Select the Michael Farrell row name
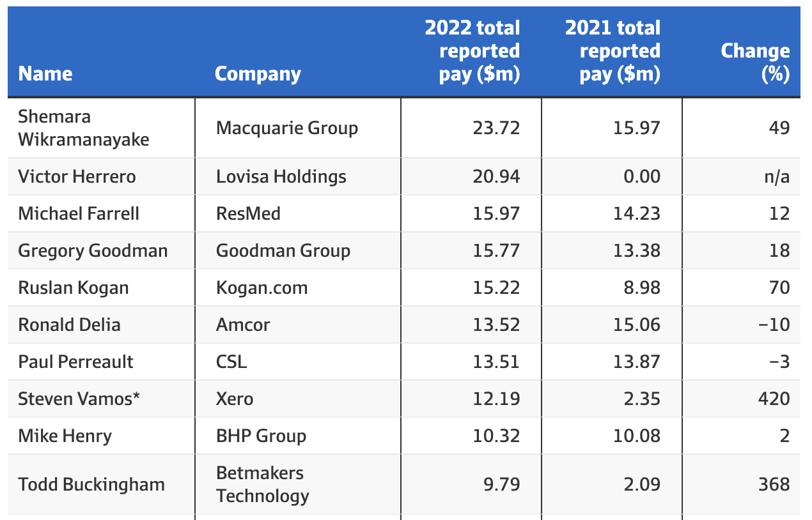This screenshot has width=812, height=520. tap(79, 213)
